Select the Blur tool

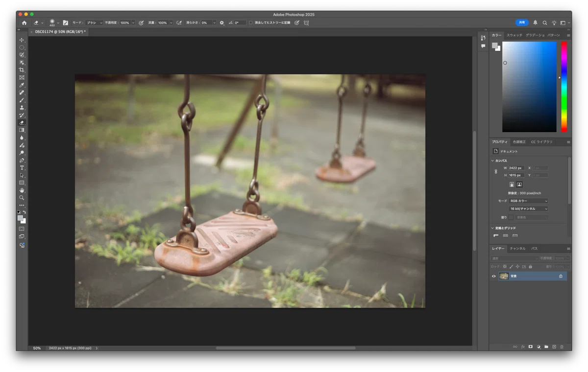[x=22, y=138]
